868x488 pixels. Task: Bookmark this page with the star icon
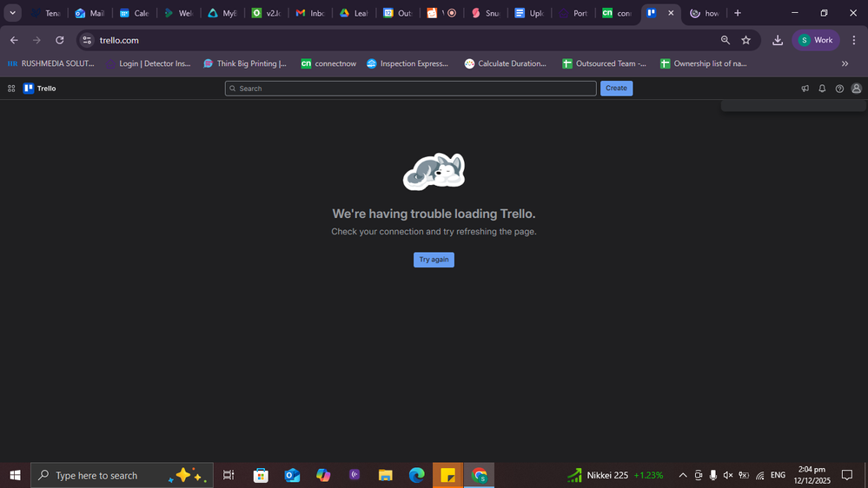[x=746, y=40]
